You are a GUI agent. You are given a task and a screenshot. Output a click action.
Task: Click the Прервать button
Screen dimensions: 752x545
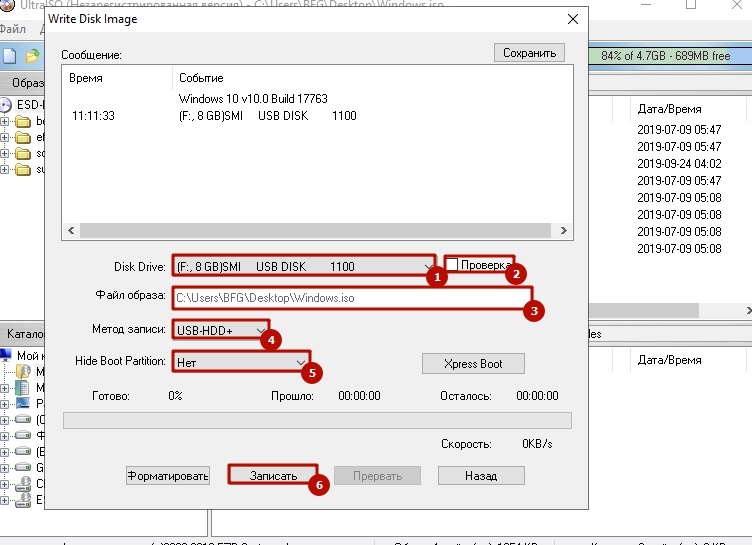(x=377, y=475)
